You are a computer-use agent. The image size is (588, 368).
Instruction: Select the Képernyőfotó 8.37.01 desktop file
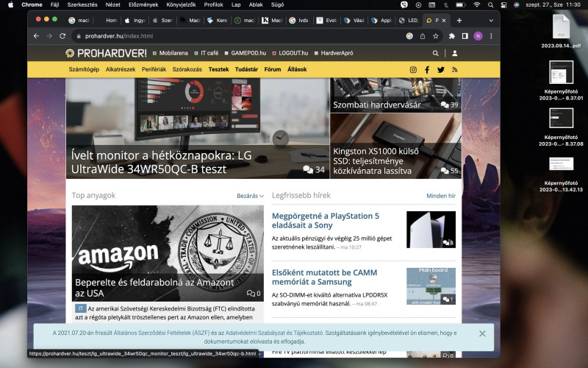[561, 80]
